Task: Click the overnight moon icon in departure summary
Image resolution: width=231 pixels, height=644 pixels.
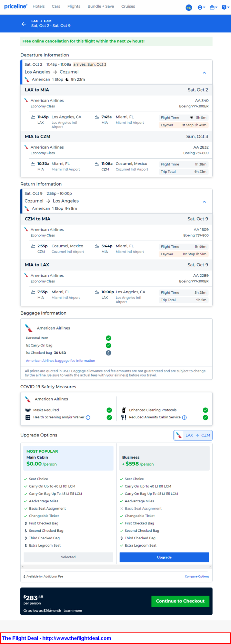Action: pyautogui.click(x=67, y=79)
